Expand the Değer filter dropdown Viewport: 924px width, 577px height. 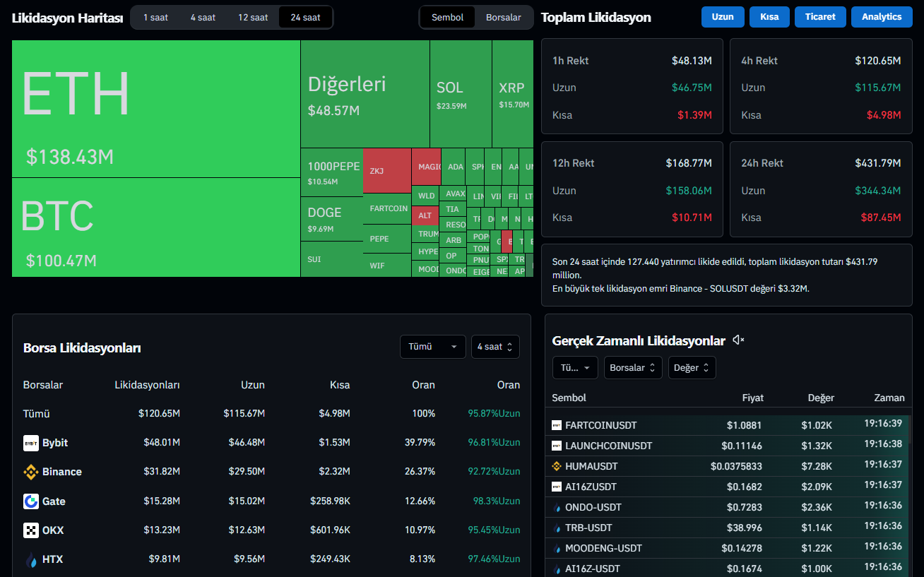(692, 367)
